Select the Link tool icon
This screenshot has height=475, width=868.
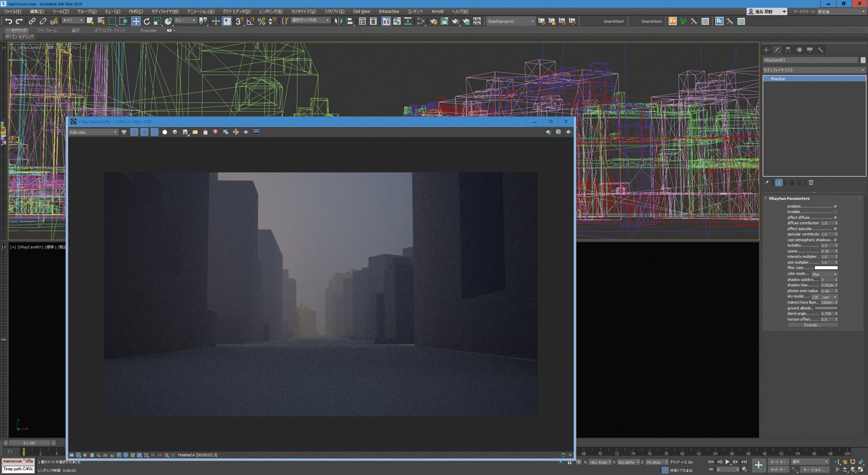coord(32,21)
